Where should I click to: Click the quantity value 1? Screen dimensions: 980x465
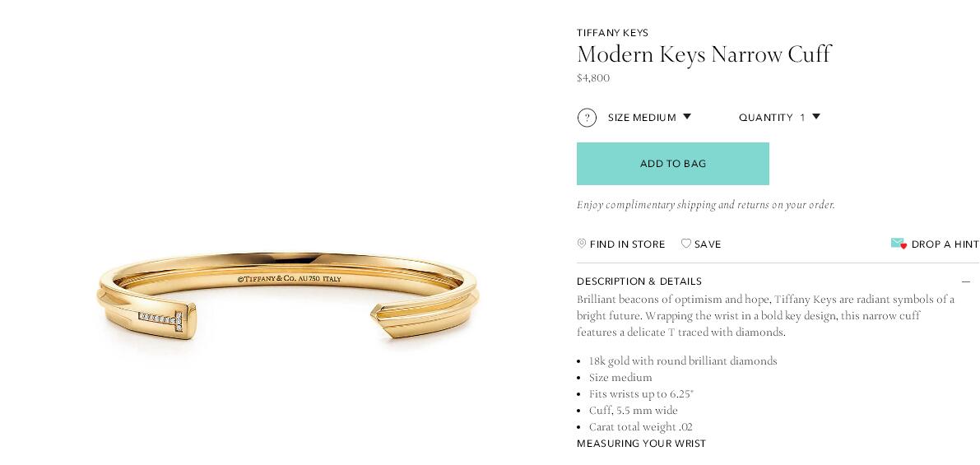click(802, 118)
